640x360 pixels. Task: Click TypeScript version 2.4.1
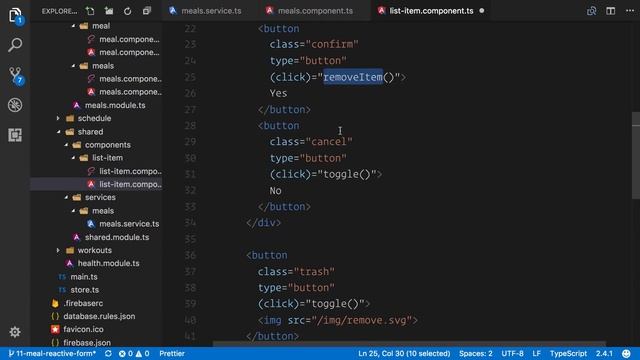[604, 353]
